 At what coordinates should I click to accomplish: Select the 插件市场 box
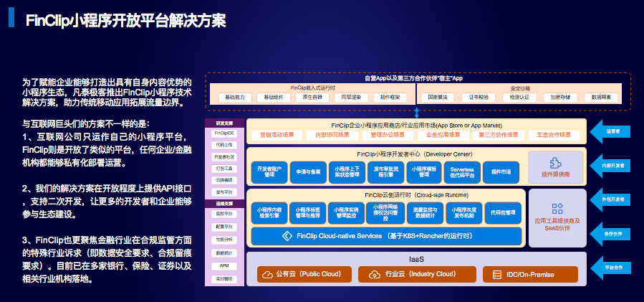tap(501, 172)
